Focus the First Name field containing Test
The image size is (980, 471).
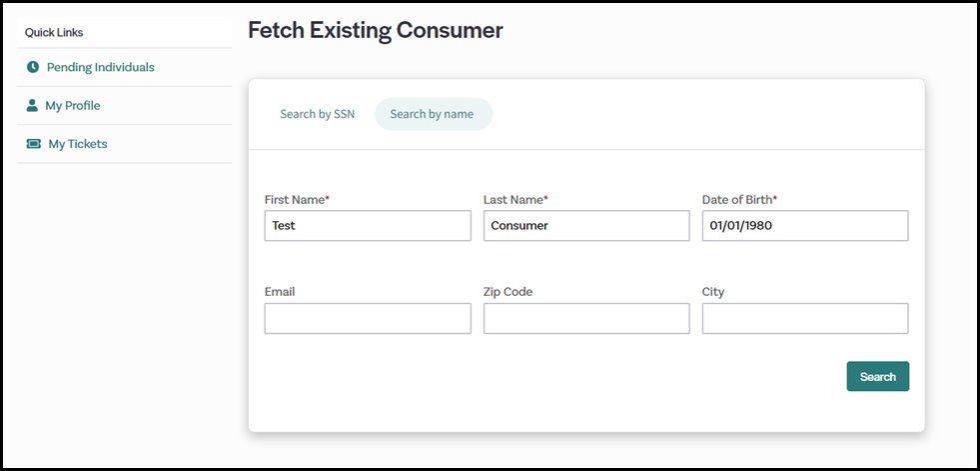[x=367, y=226]
